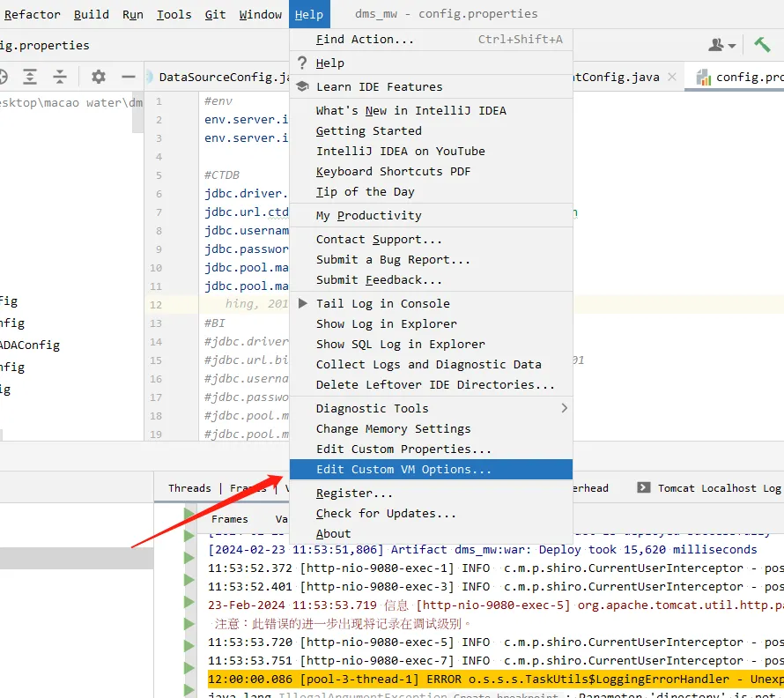Click the #env comment on line 1
This screenshot has height=698, width=784.
click(x=218, y=101)
